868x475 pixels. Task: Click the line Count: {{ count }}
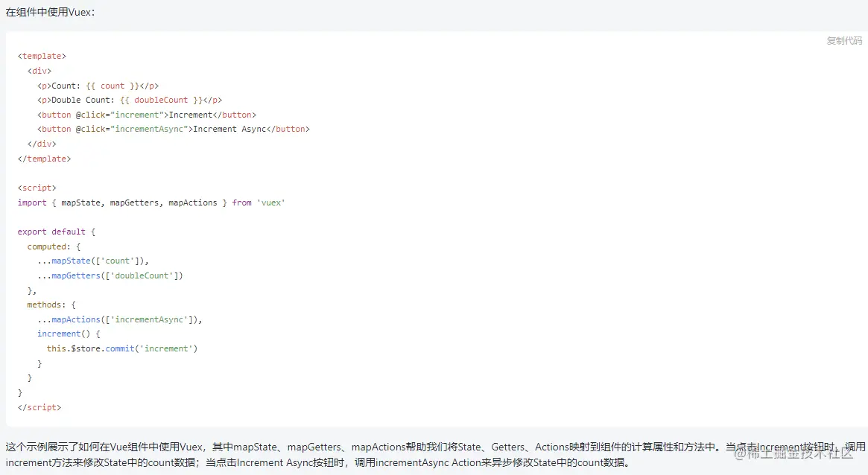(98, 86)
